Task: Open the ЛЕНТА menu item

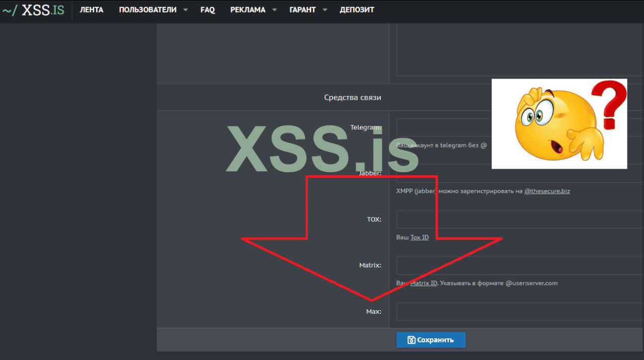Action: tap(92, 10)
